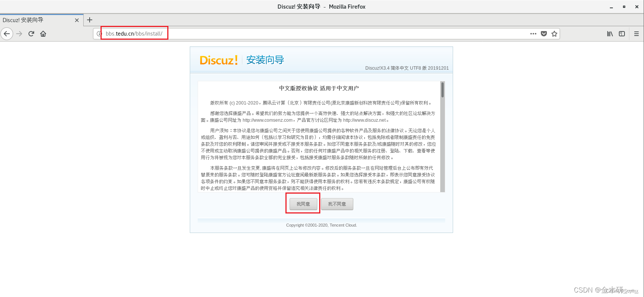Click the 版权所有 (c) 2001-2020 paragraph
The height and width of the screenshot is (297, 644).
coord(321,103)
